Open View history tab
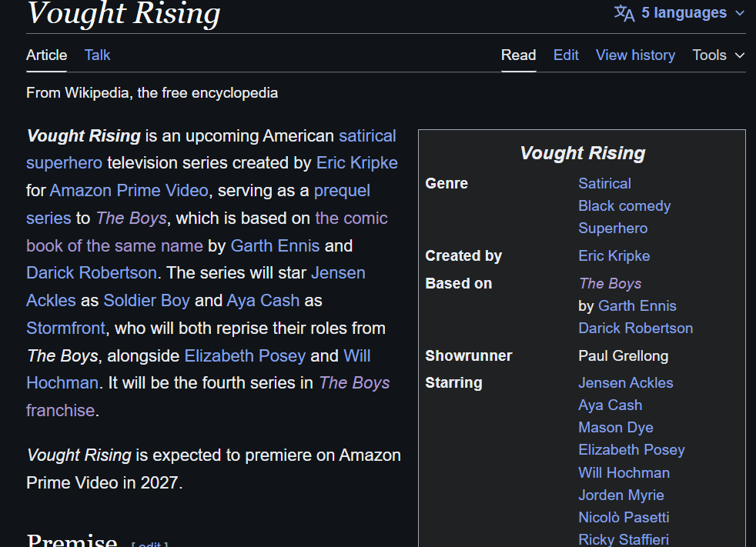This screenshot has height=547, width=756. (635, 55)
